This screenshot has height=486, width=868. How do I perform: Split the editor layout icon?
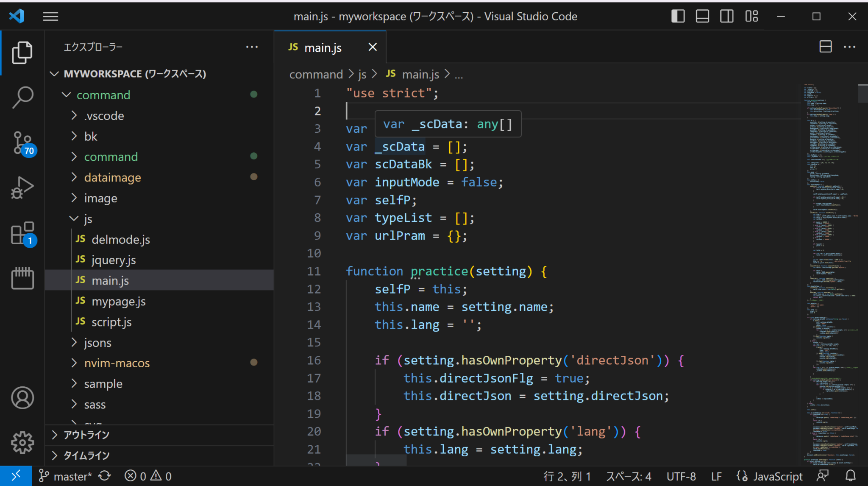[x=825, y=47]
